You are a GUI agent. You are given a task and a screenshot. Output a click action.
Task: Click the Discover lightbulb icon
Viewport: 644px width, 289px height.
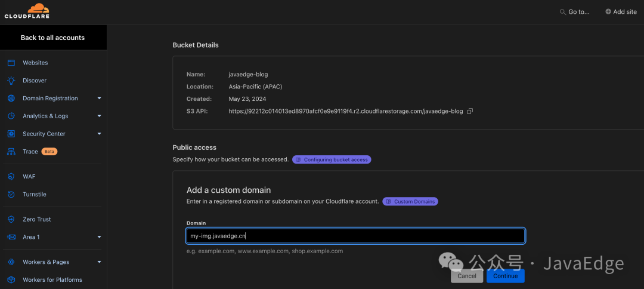tap(11, 81)
